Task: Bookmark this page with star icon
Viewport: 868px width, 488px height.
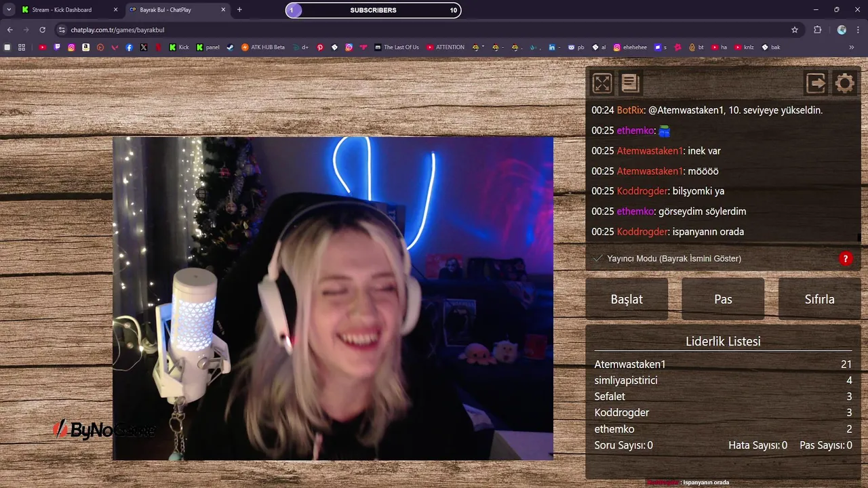Action: coord(795,30)
